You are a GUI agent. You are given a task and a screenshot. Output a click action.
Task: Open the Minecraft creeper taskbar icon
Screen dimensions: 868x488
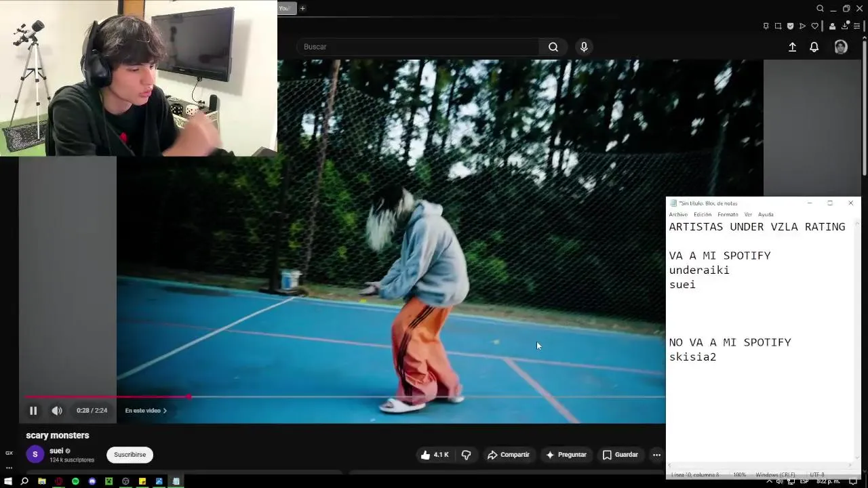108,481
